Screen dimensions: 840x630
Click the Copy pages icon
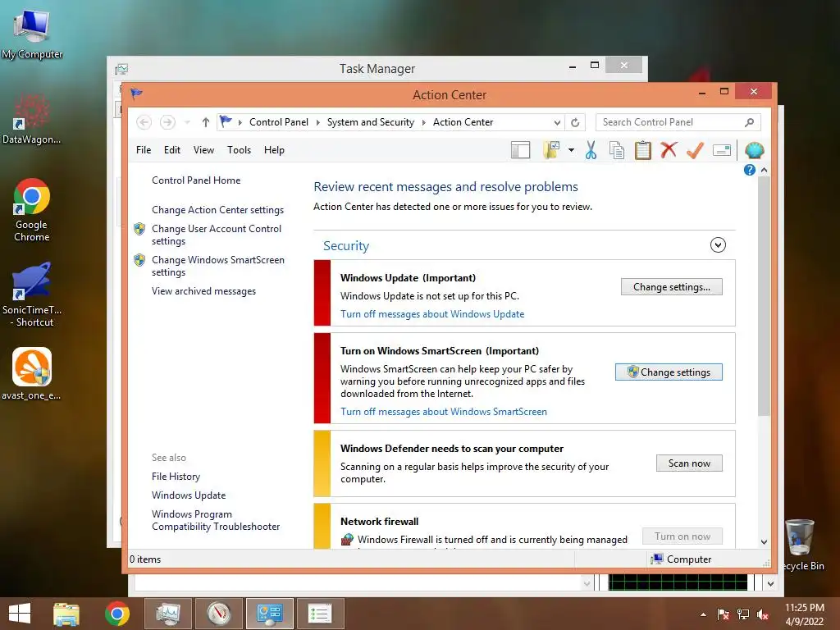point(617,151)
